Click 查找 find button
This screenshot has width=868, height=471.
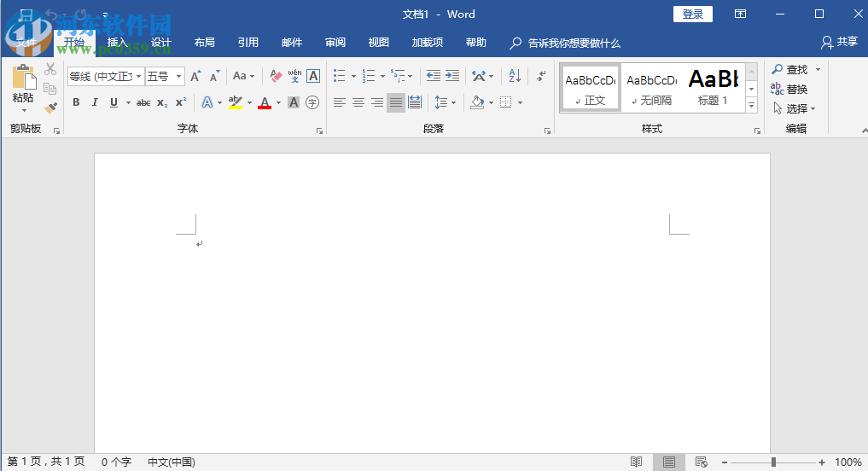tap(790, 69)
